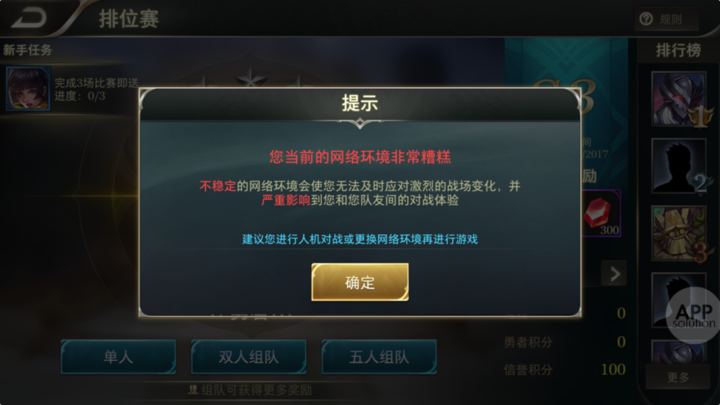
Task: Tap the 更多 more rankings button
Action: coord(678,377)
